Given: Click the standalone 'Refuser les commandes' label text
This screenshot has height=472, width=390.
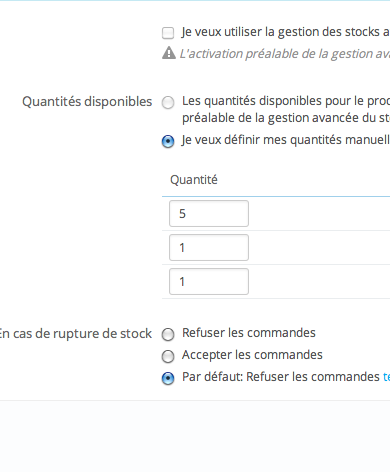Looking at the screenshot, I should click(249, 333).
